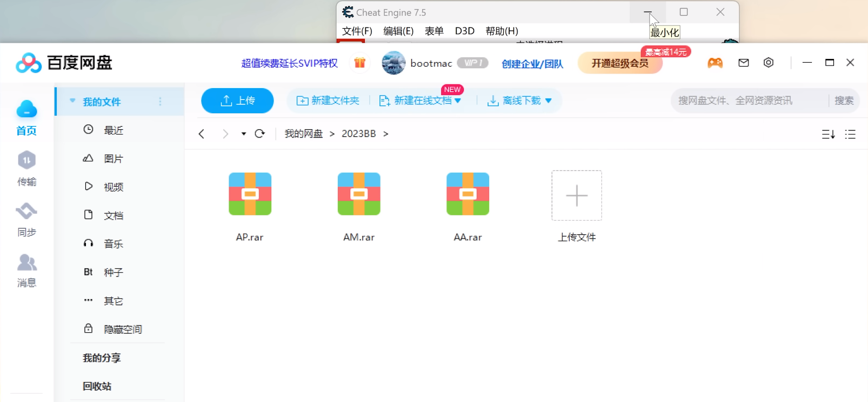Viewport: 868px width, 402px height.
Task: Click the search input field
Action: 749,101
